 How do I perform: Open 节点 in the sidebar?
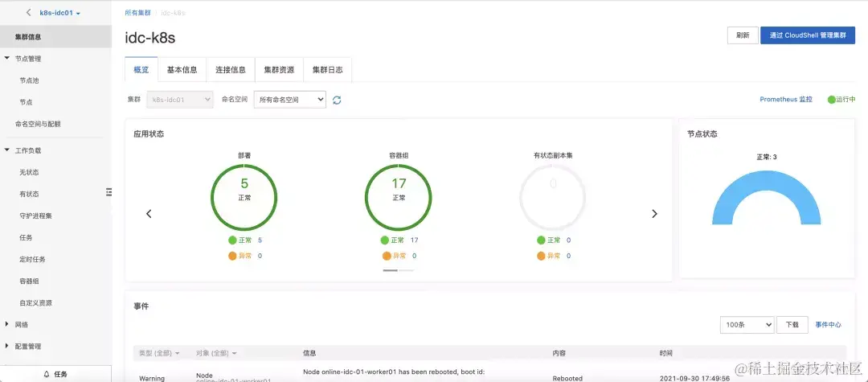[x=26, y=102]
